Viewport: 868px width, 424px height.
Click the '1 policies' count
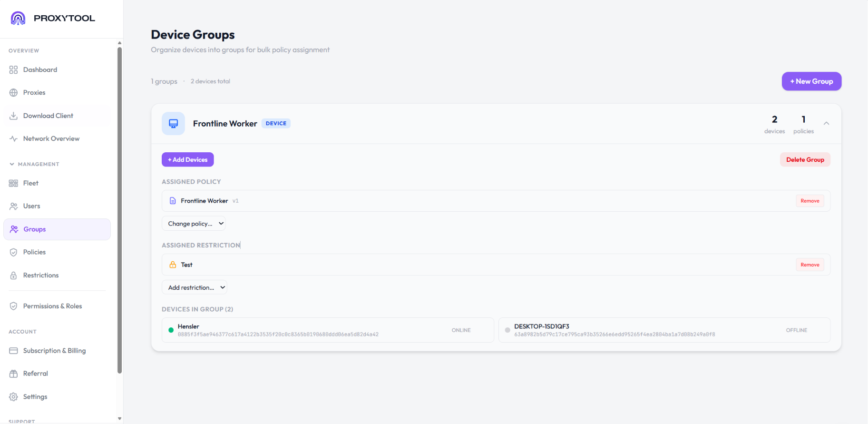tap(803, 124)
